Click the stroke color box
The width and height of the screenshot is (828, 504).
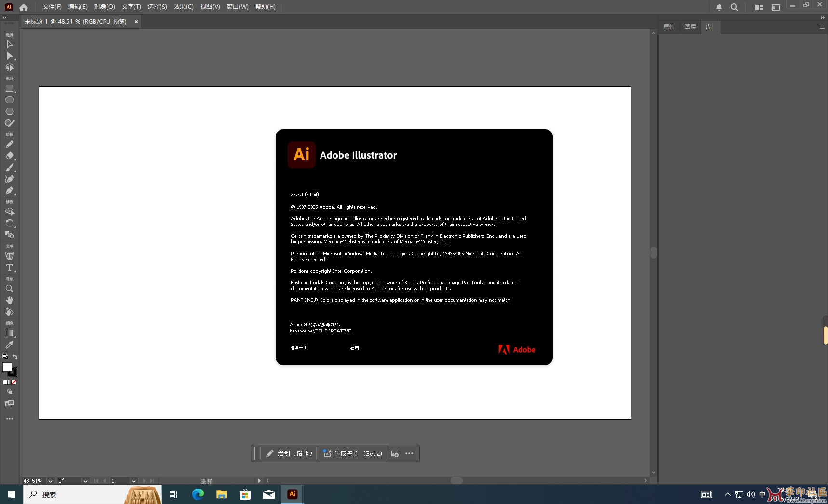pos(13,372)
